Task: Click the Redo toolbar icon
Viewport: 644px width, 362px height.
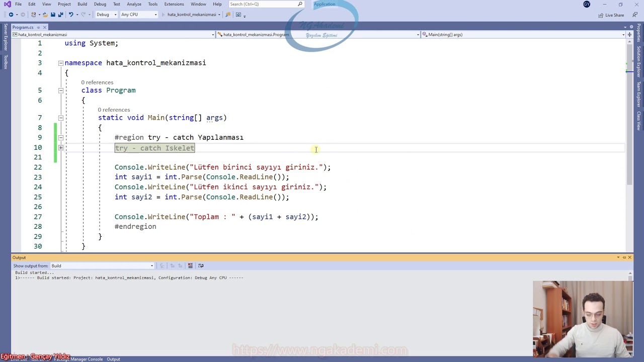Action: pyautogui.click(x=83, y=15)
